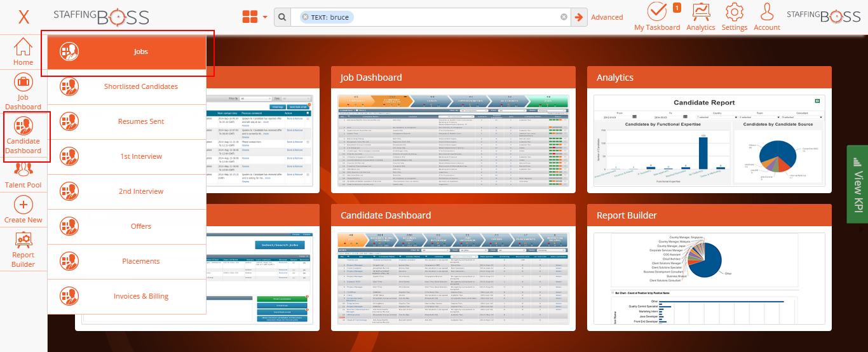
Task: Open the Analytics card thumbnail
Action: pyautogui.click(x=709, y=141)
